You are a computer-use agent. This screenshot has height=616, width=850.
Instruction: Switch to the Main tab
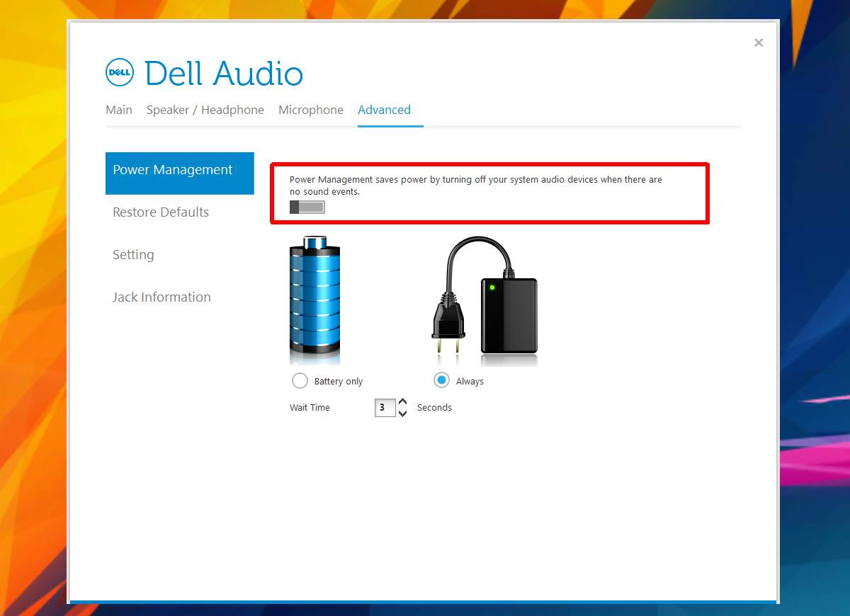point(119,110)
